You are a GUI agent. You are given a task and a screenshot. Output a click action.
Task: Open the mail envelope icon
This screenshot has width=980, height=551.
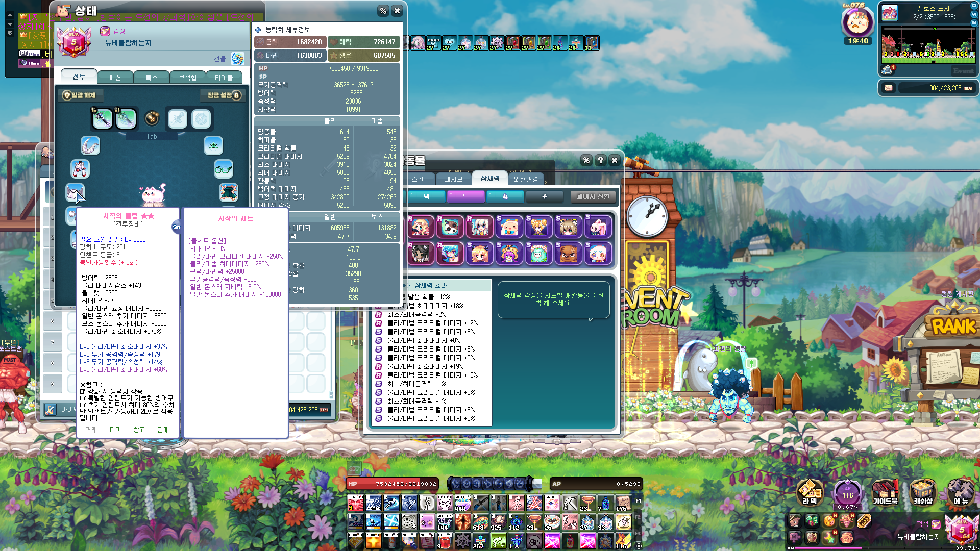(889, 88)
